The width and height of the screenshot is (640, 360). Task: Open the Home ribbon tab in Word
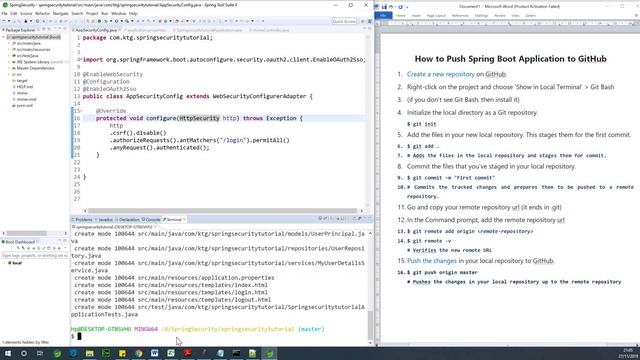tap(401, 16)
